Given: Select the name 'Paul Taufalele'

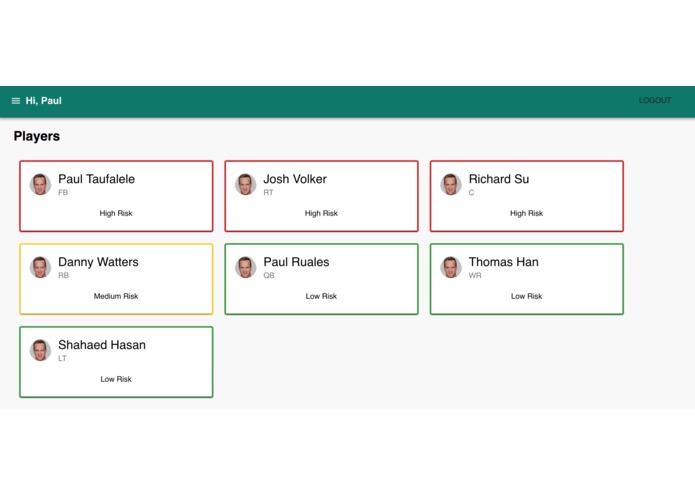Looking at the screenshot, I should click(x=97, y=179).
